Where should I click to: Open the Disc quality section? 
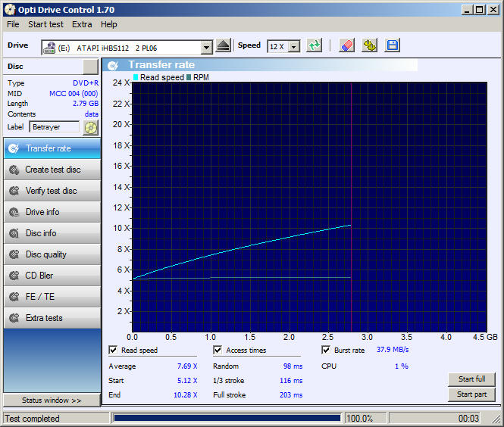[52, 254]
